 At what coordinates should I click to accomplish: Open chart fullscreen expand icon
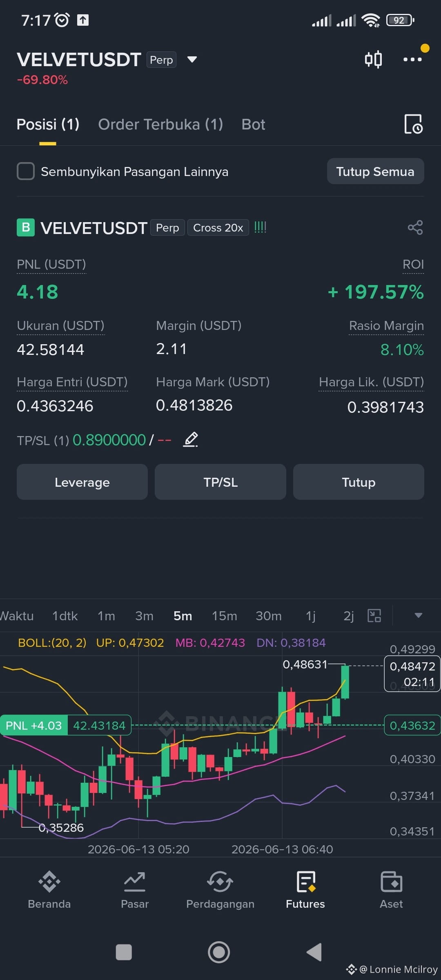pyautogui.click(x=374, y=615)
